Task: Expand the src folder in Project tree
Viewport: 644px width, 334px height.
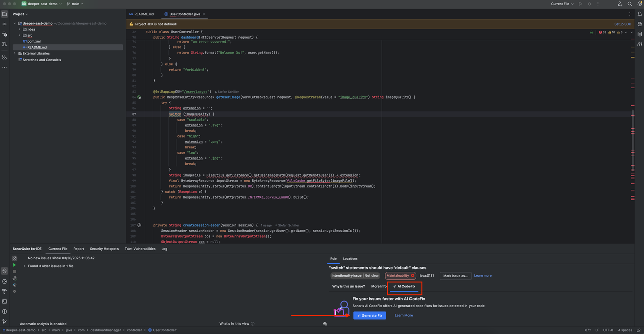Action: tap(19, 35)
